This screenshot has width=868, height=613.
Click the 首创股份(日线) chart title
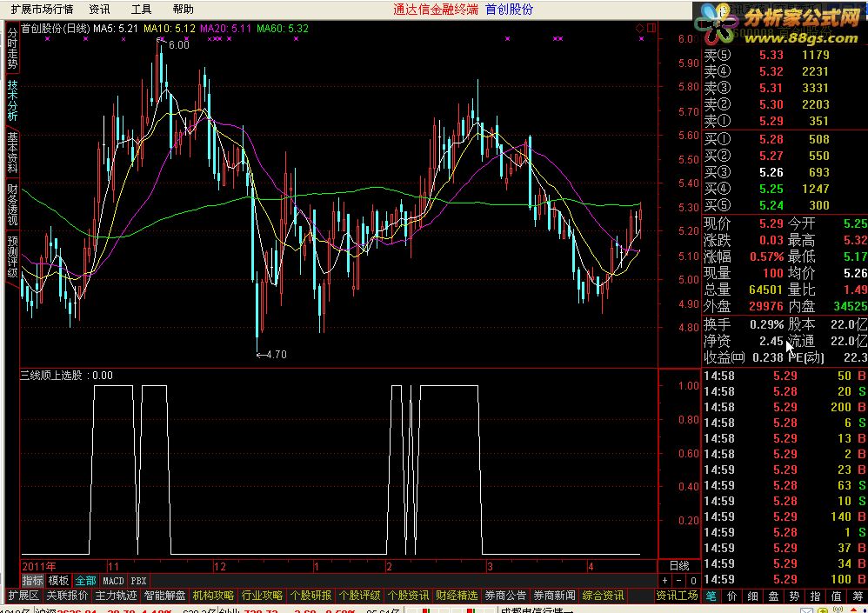pos(56,28)
